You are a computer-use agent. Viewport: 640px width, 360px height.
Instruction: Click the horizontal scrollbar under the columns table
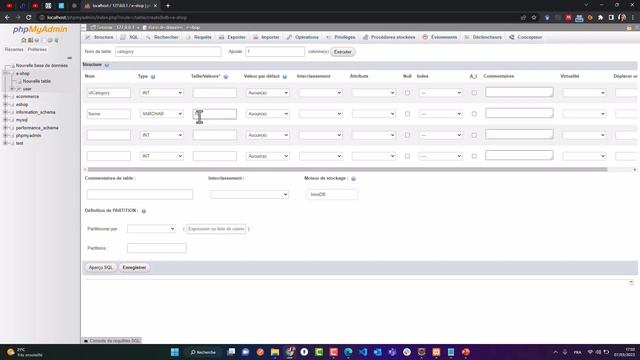[347, 169]
